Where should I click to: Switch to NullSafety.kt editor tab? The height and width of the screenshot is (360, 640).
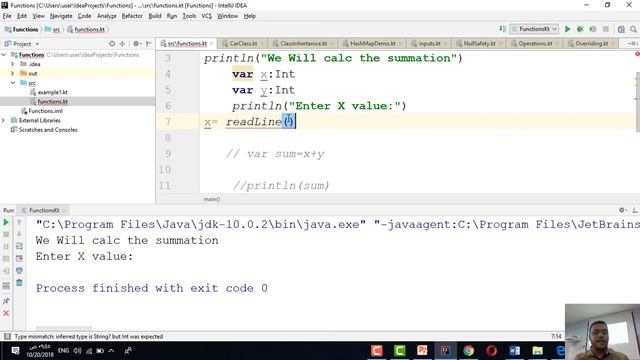click(x=479, y=43)
